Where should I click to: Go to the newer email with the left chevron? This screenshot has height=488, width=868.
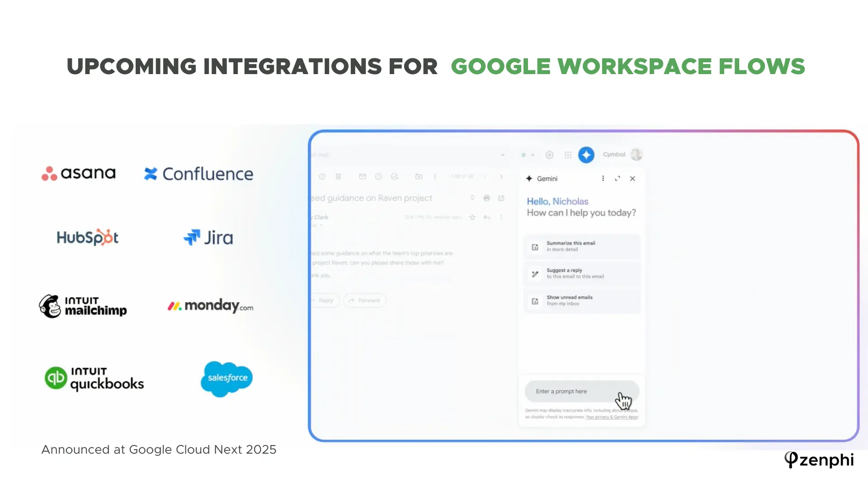[485, 177]
